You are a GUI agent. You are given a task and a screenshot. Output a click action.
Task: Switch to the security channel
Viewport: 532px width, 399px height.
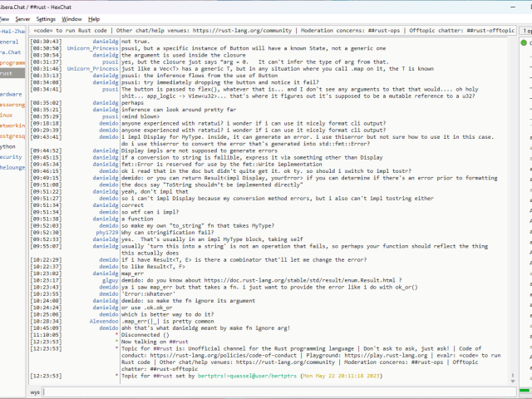(11, 156)
